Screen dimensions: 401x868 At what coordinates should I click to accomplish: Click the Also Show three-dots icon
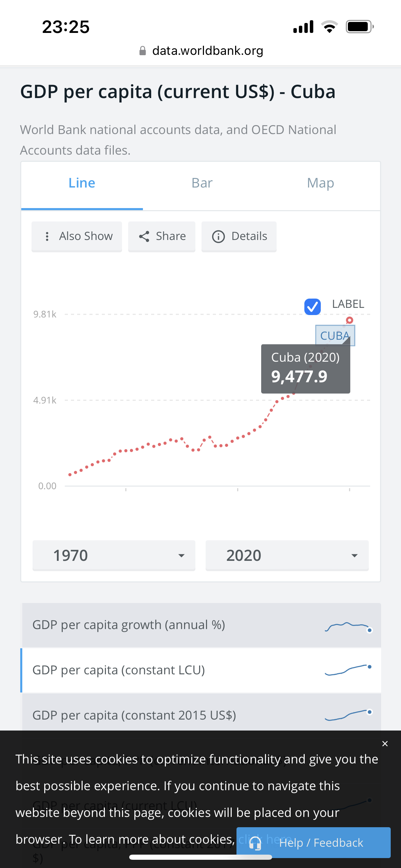(x=47, y=236)
